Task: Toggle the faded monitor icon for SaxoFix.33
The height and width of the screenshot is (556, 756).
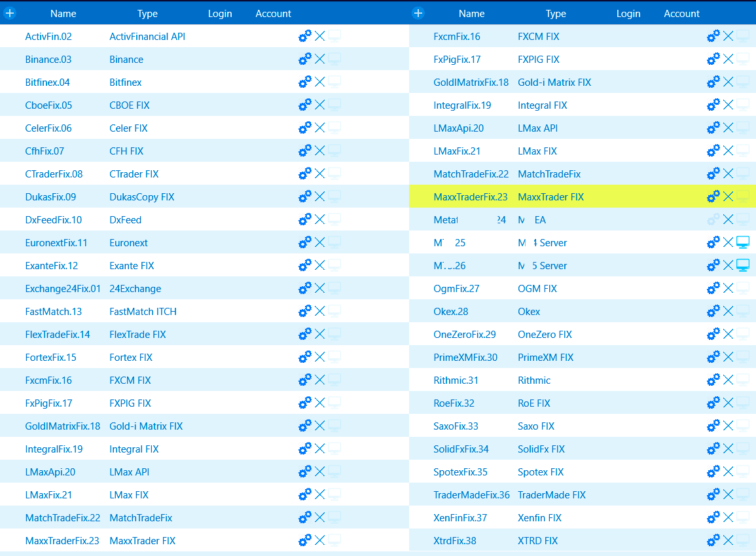Action: (743, 426)
